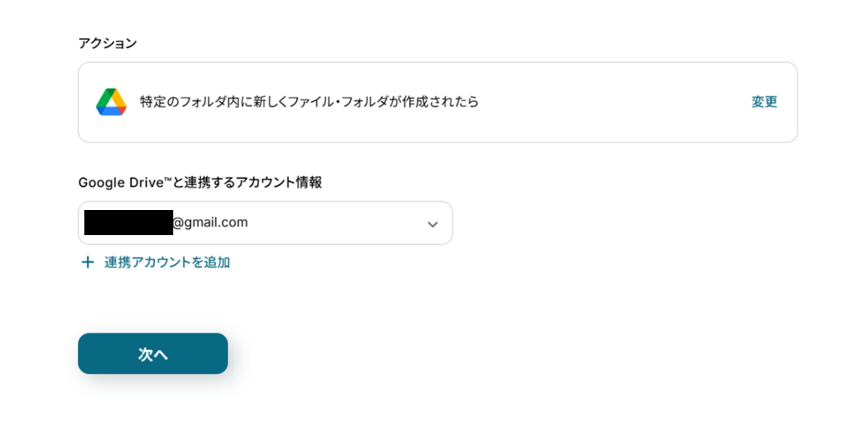Click the Google Drive™と連携するアカウント情報 label
Viewport: 868px width, 424px height.
pos(200,182)
